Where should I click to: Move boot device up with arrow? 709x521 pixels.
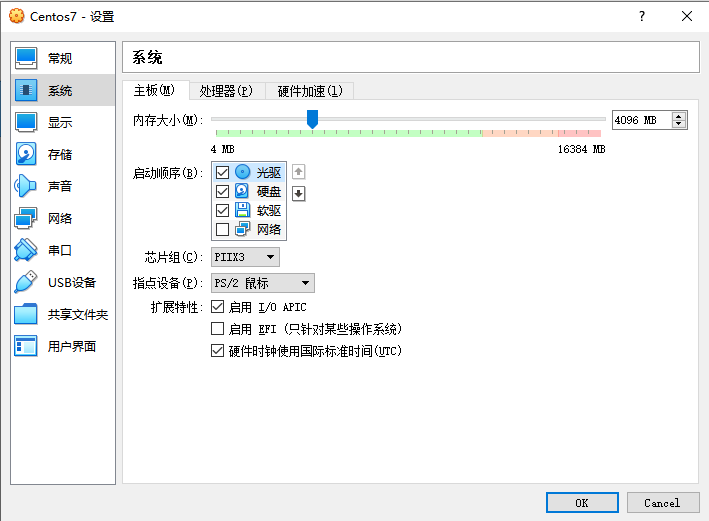pos(298,172)
